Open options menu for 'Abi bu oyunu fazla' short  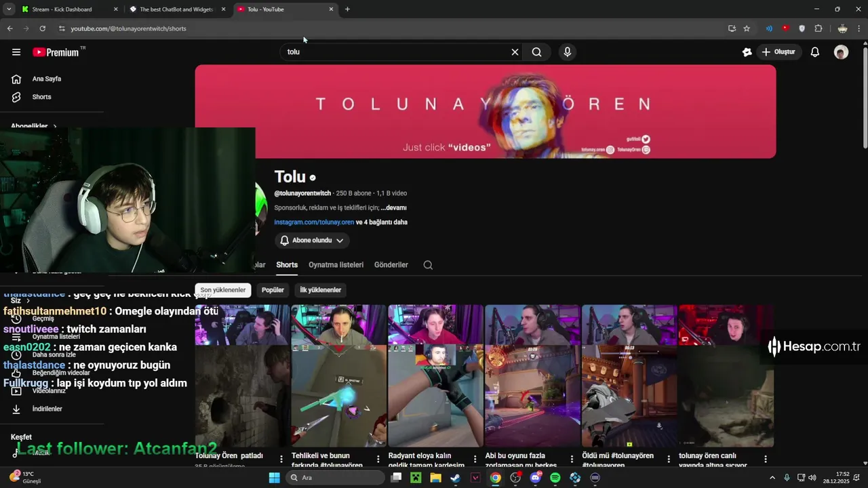[572, 459]
